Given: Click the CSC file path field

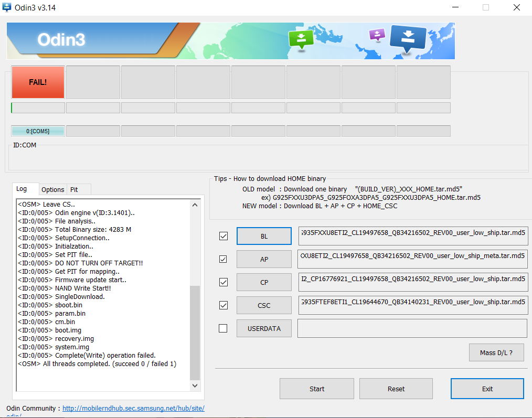Looking at the screenshot, I should [413, 305].
